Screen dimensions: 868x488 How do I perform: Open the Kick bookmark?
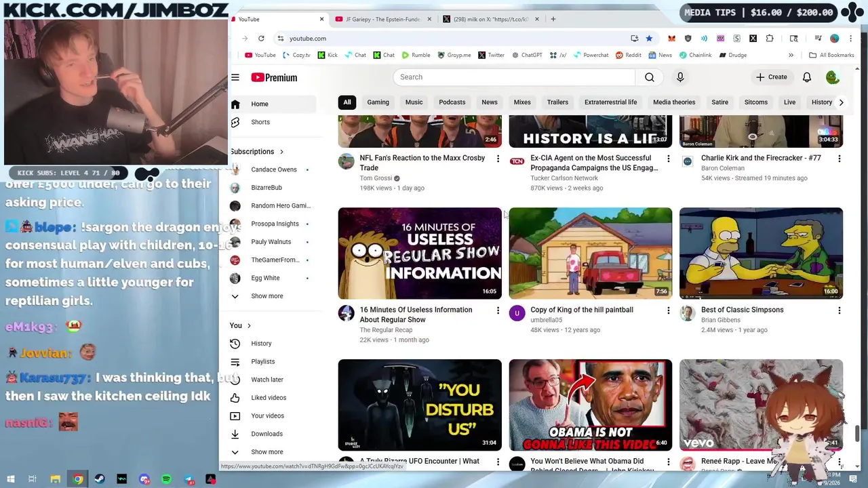coord(327,55)
